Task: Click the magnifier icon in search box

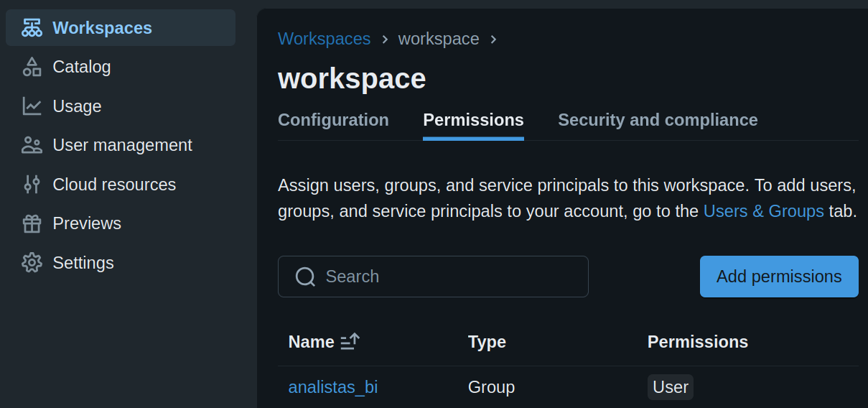Action: click(305, 277)
